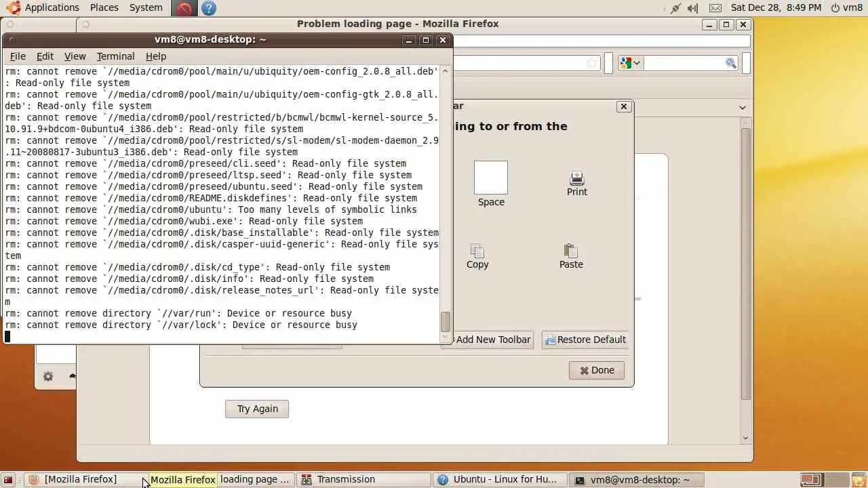The height and width of the screenshot is (488, 868).
Task: Open the terminal View menu
Action: [75, 56]
